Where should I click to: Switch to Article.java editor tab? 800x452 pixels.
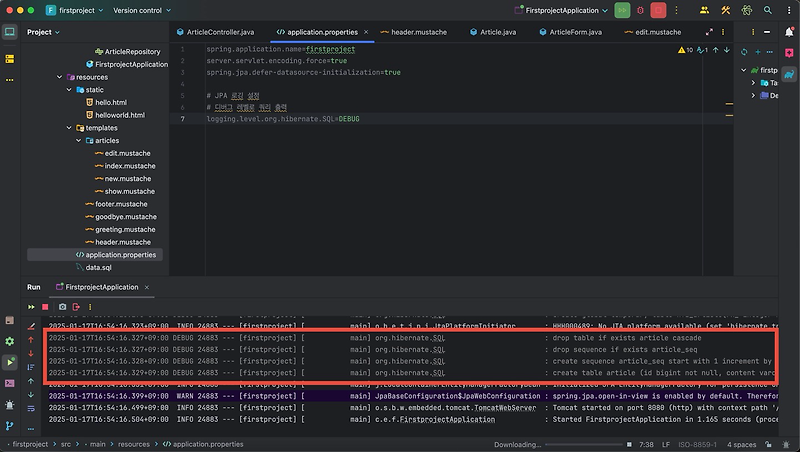493,32
